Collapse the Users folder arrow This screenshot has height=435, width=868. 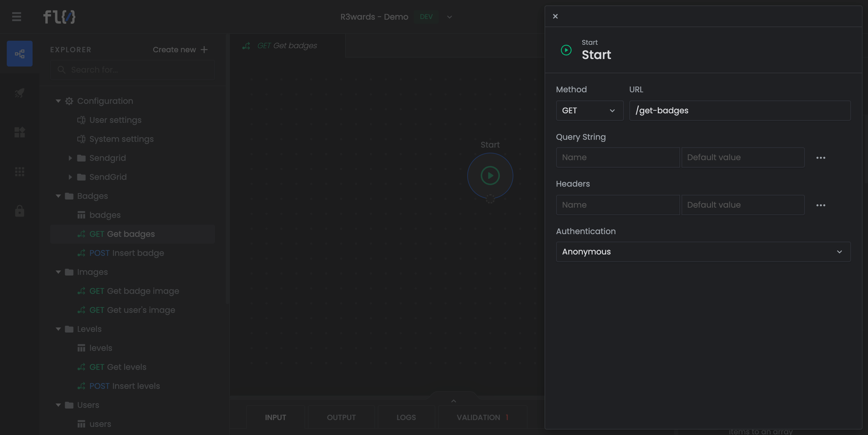coord(58,405)
